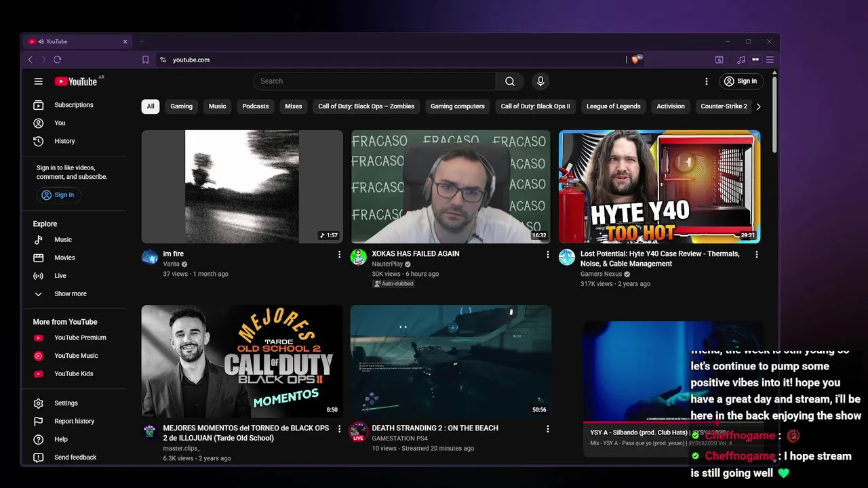Click the YouTube search field

pos(375,81)
